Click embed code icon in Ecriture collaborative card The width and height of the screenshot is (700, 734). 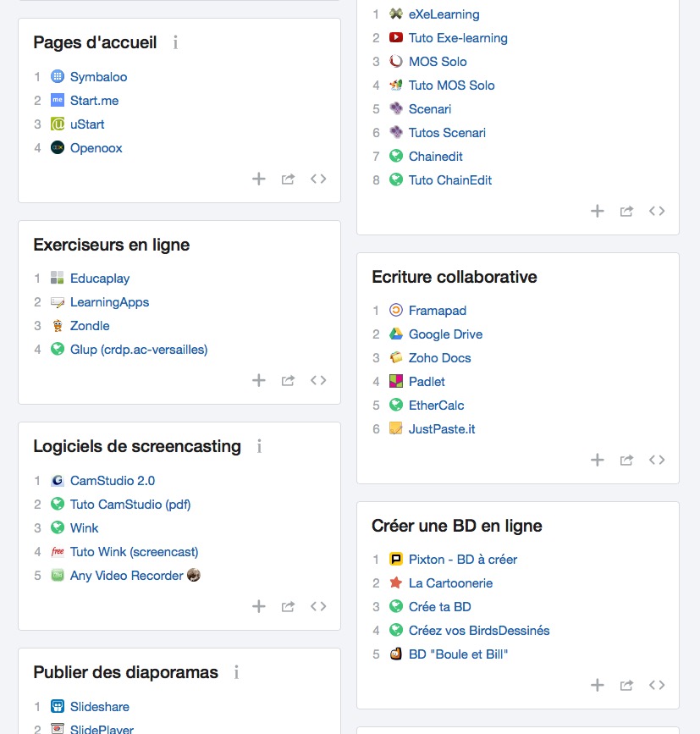[657, 460]
